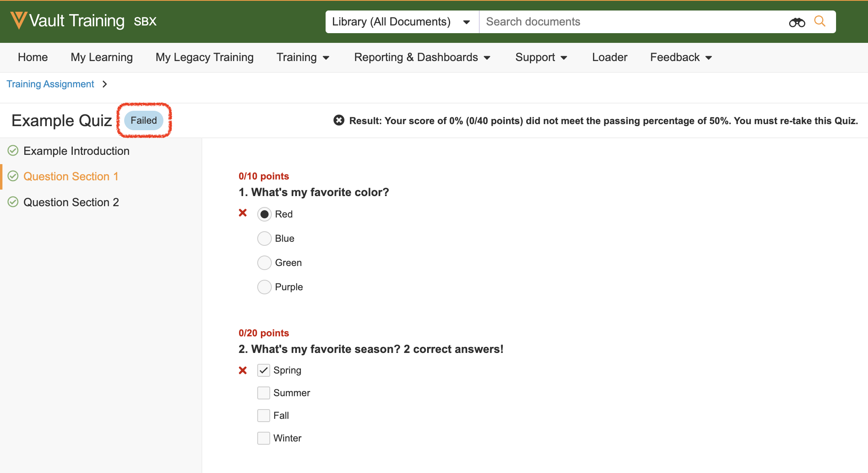868x473 pixels.
Task: Select the Purple radio button
Action: coord(264,287)
